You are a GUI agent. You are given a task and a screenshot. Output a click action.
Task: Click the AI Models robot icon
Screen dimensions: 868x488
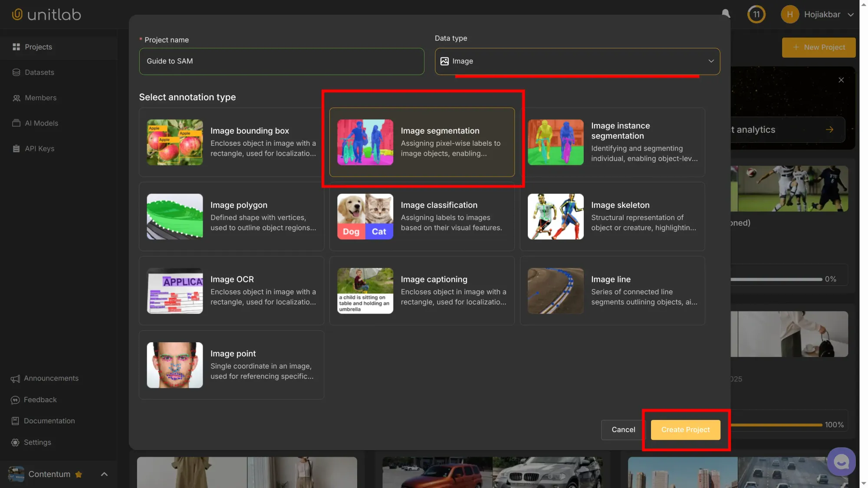pos(16,123)
